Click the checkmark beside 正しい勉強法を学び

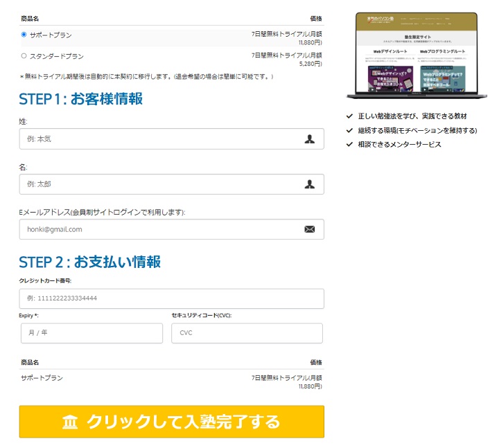[349, 117]
